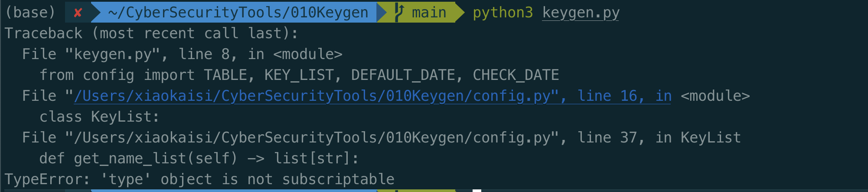Image resolution: width=868 pixels, height=192 pixels.
Task: Place cursor on TABLE in import line
Action: [x=225, y=75]
